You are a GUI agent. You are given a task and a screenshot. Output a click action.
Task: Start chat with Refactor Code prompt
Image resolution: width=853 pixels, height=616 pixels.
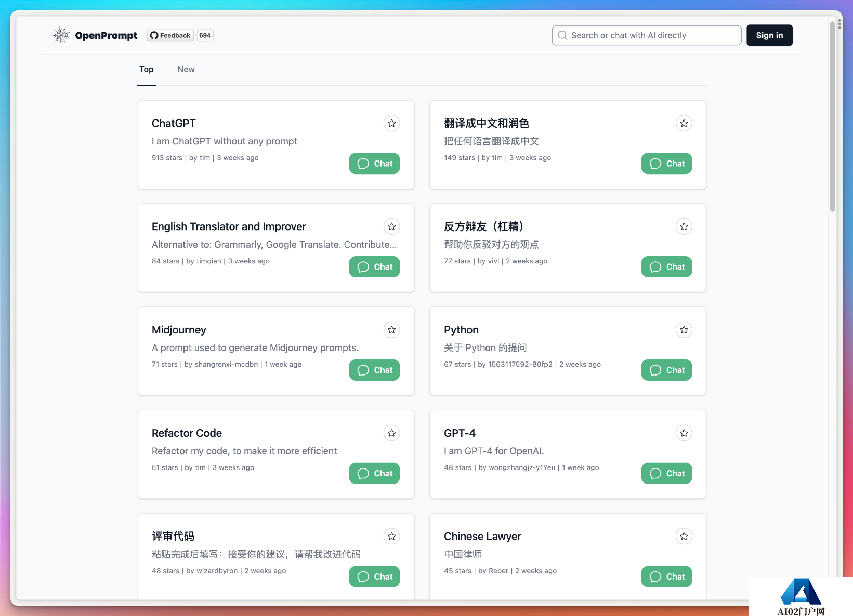pos(374,473)
